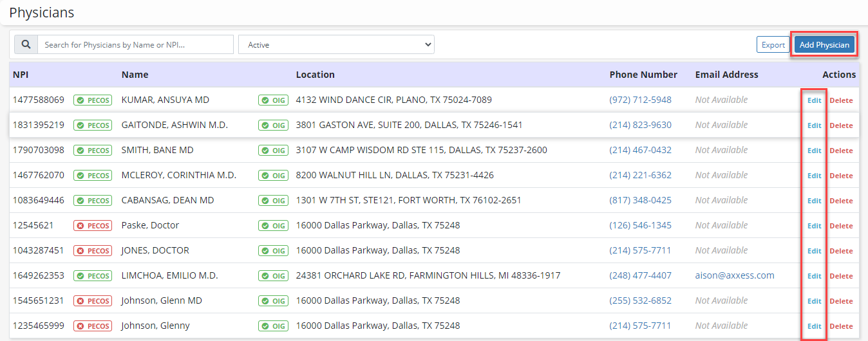Viewport: 868px width, 341px height.
Task: Sort by the Name column header
Action: (135, 75)
